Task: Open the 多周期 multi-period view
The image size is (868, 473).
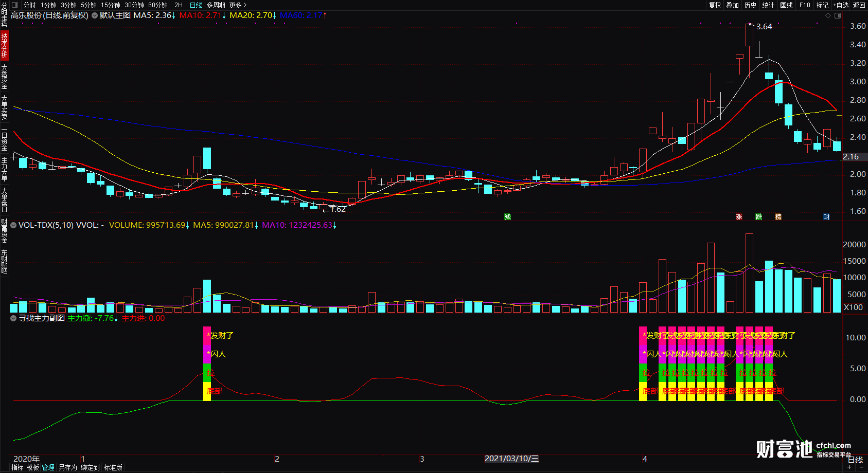Action: (216, 5)
